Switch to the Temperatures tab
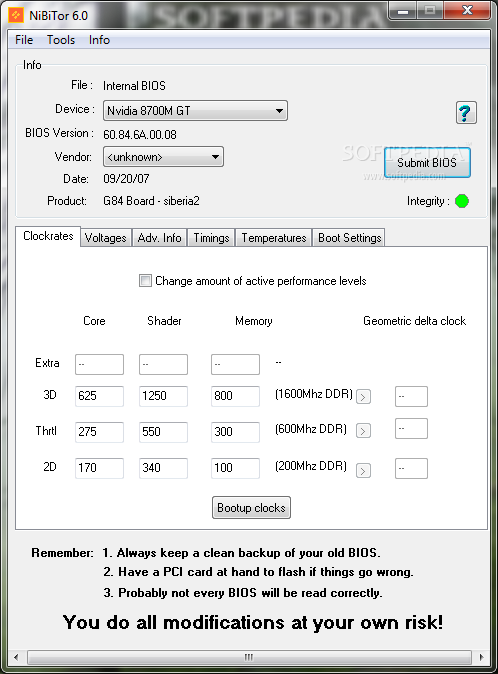This screenshot has width=498, height=674. pos(274,238)
